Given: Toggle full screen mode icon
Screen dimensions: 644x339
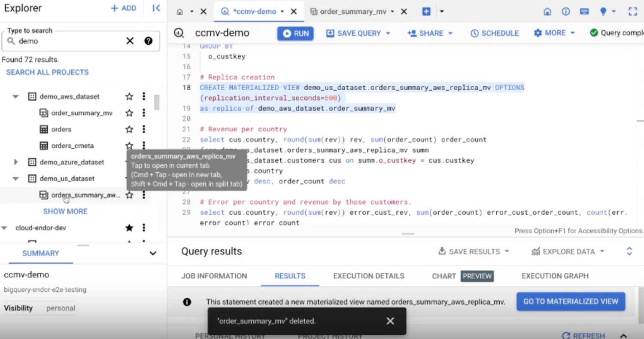Looking at the screenshot, I should (x=633, y=12).
